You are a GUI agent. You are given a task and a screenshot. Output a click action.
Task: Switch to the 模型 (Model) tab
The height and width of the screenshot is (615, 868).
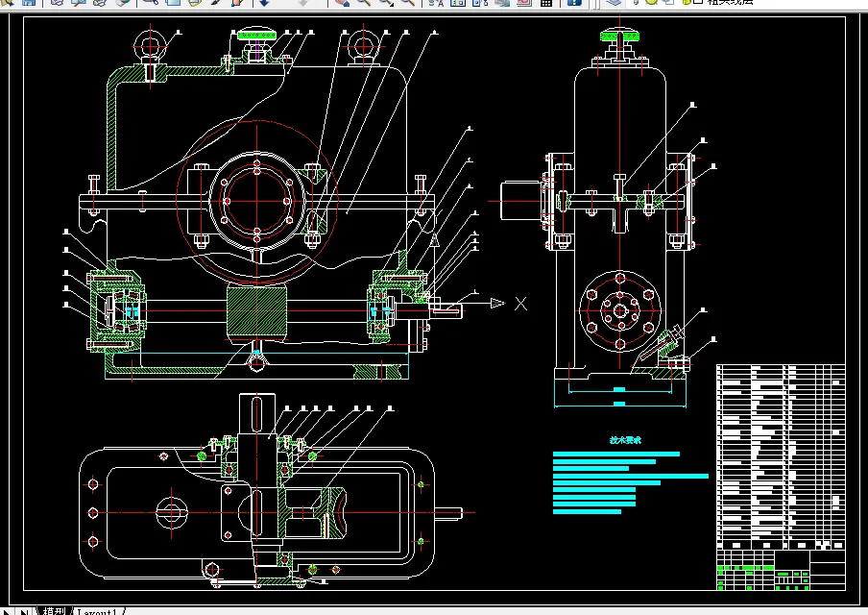54,611
